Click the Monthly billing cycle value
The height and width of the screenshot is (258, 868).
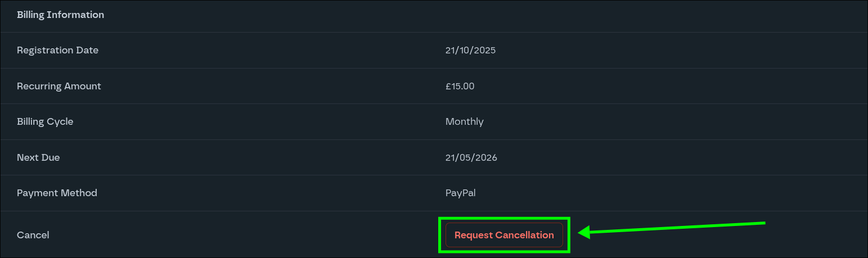464,121
